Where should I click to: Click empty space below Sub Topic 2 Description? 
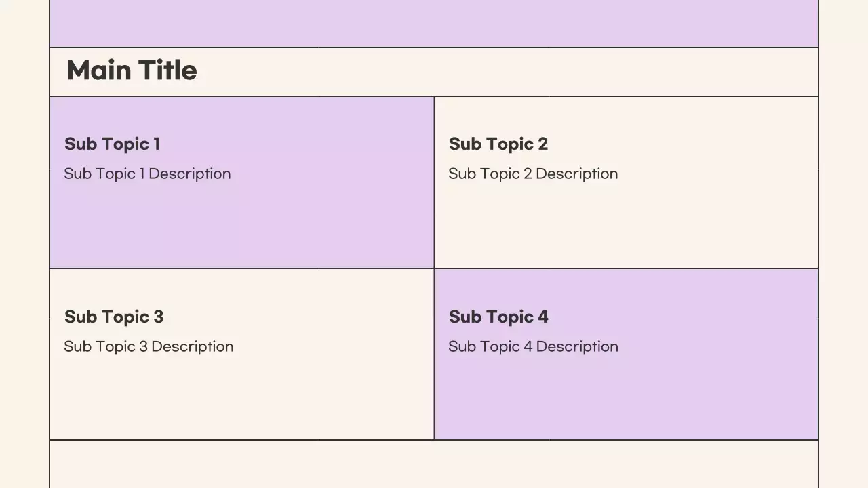coord(626,227)
